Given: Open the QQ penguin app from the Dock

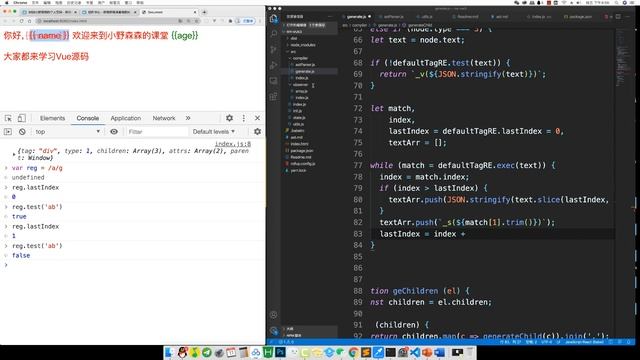Looking at the screenshot, I should click(x=182, y=352).
